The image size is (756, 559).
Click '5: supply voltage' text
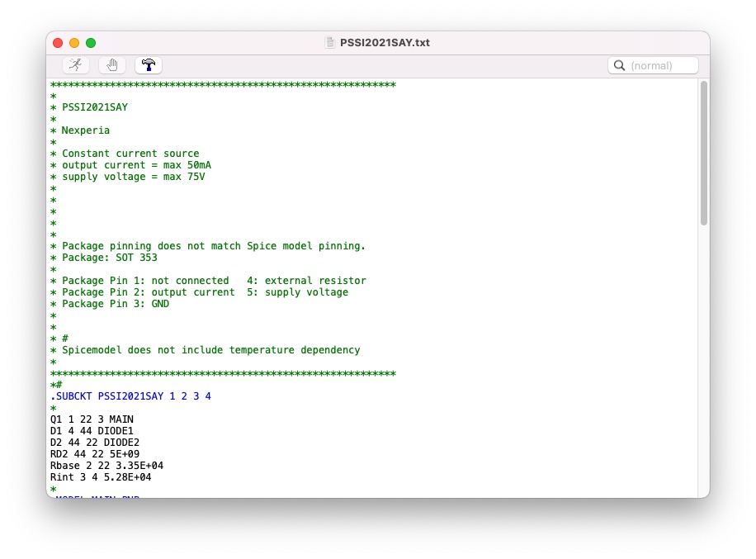click(x=297, y=292)
